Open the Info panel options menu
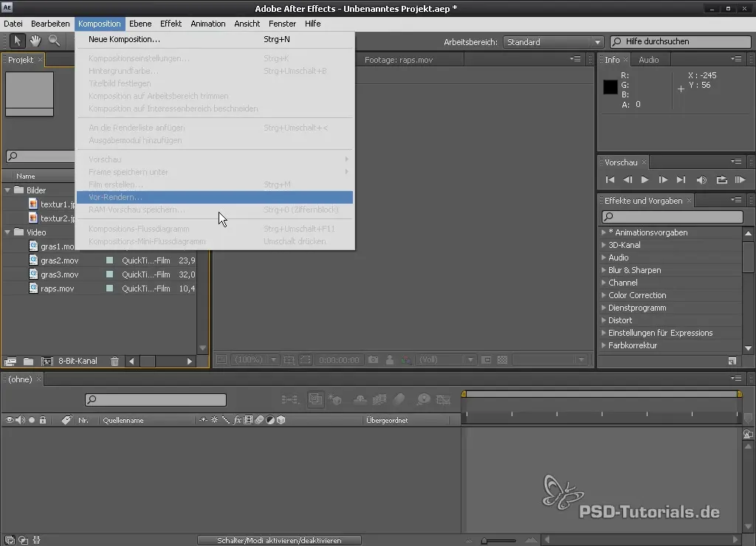The height and width of the screenshot is (546, 756). coord(736,59)
